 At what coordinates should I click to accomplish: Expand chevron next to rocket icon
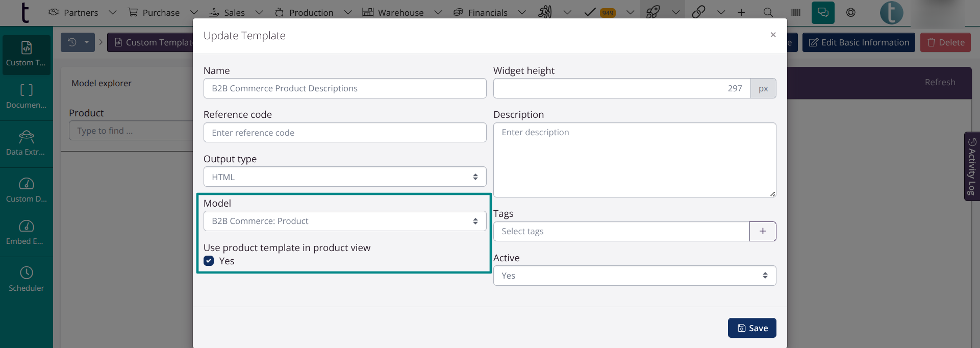(676, 12)
